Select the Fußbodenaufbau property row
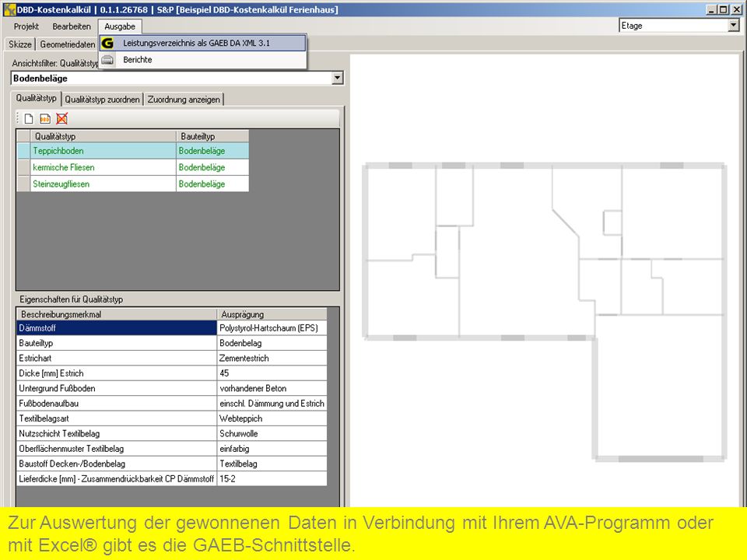This screenshot has height=560, width=747. (x=172, y=404)
